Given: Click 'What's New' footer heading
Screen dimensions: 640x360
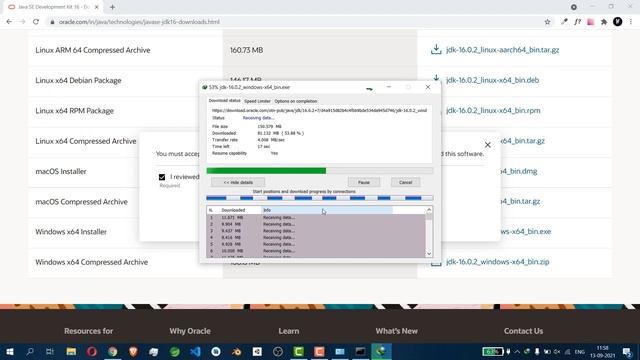Looking at the screenshot, I should [x=396, y=331].
